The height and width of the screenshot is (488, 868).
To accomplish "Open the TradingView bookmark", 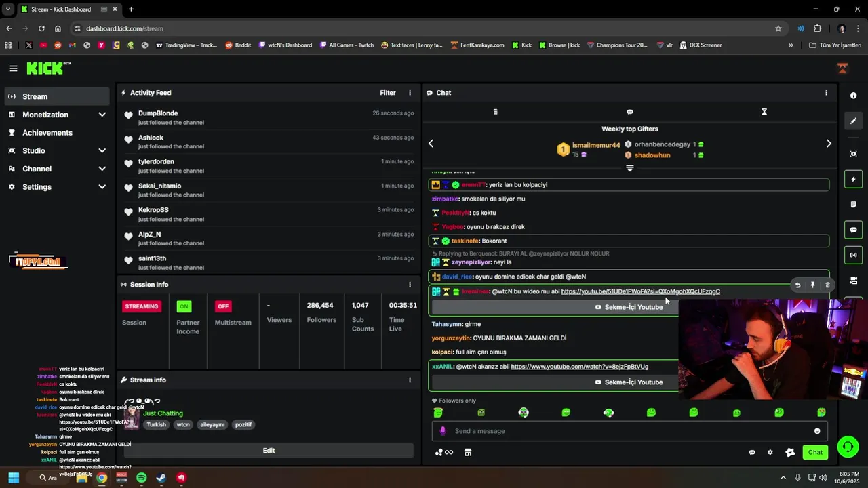I will pyautogui.click(x=186, y=45).
